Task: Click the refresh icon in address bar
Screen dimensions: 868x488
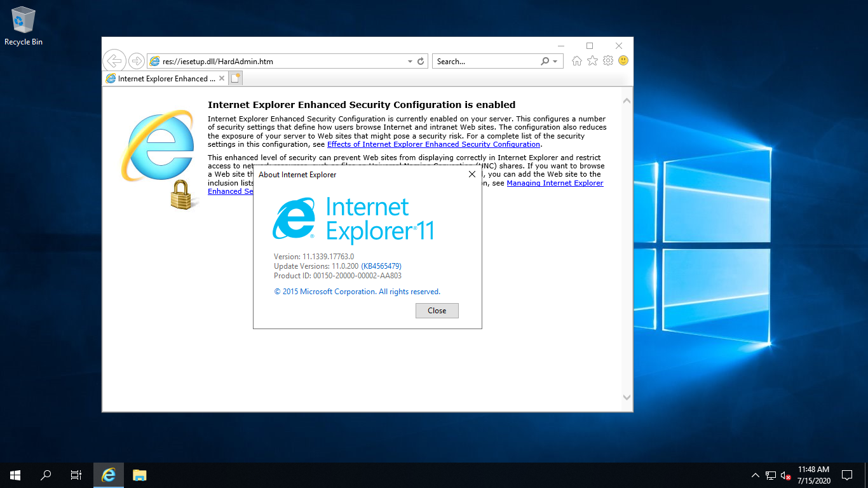Action: tap(420, 62)
